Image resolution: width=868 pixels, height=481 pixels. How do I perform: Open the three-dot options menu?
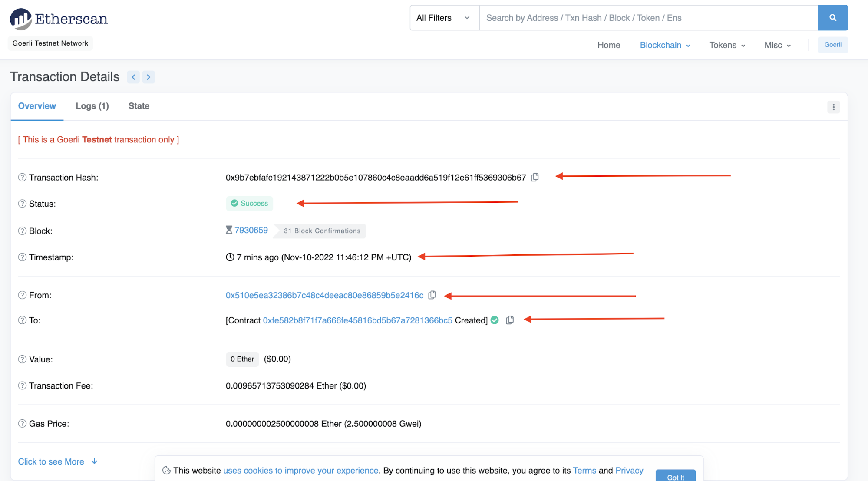833,107
